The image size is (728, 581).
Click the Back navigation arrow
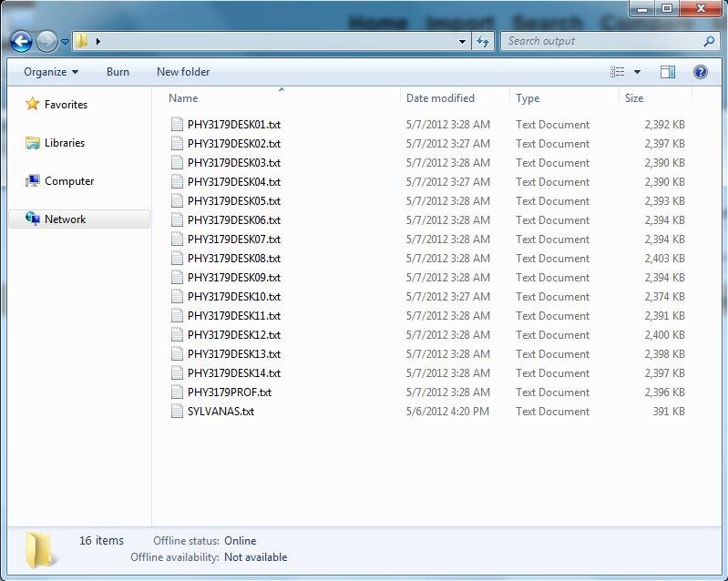(21, 41)
